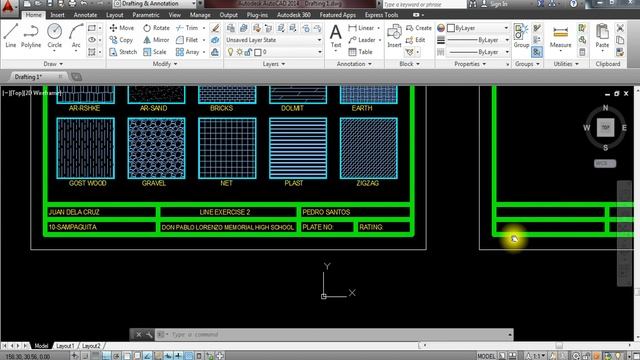Activate the Rotate tool

coord(156,28)
